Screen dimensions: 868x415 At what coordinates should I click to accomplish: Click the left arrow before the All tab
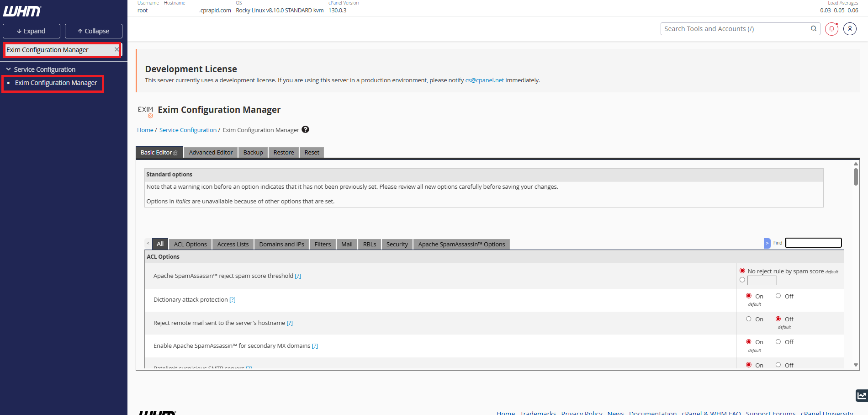pyautogui.click(x=148, y=244)
